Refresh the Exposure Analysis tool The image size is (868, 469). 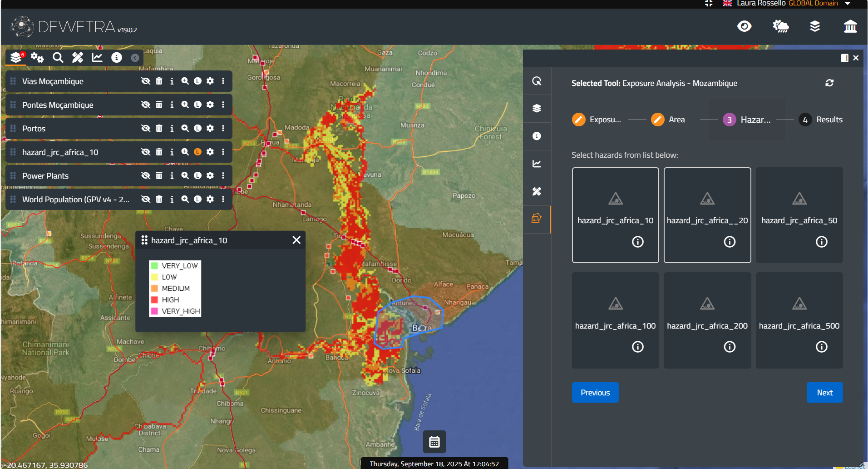pos(829,83)
